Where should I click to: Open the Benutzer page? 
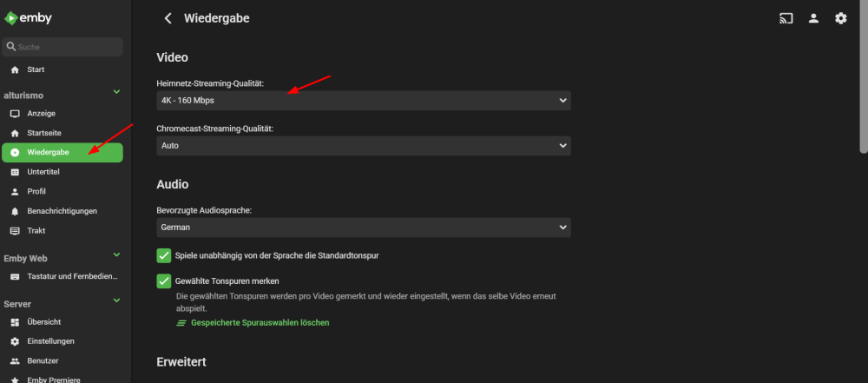click(62, 360)
